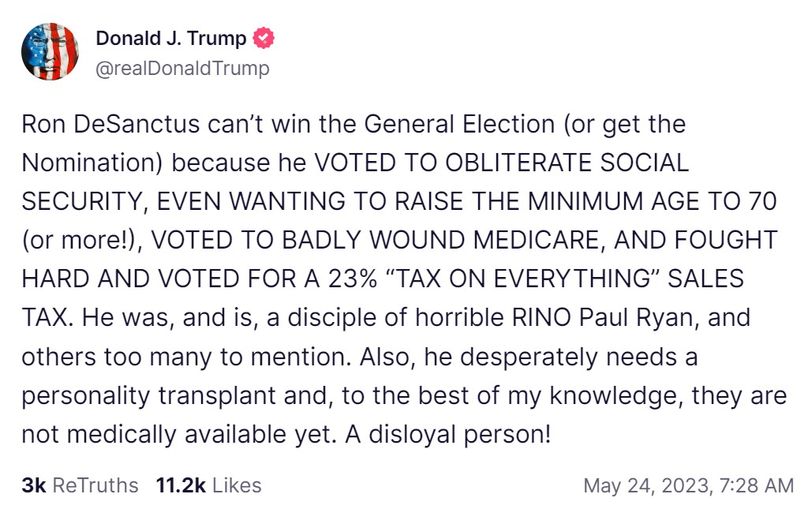Click the phrase General Election
The height and width of the screenshot is (509, 812).
tap(473, 124)
